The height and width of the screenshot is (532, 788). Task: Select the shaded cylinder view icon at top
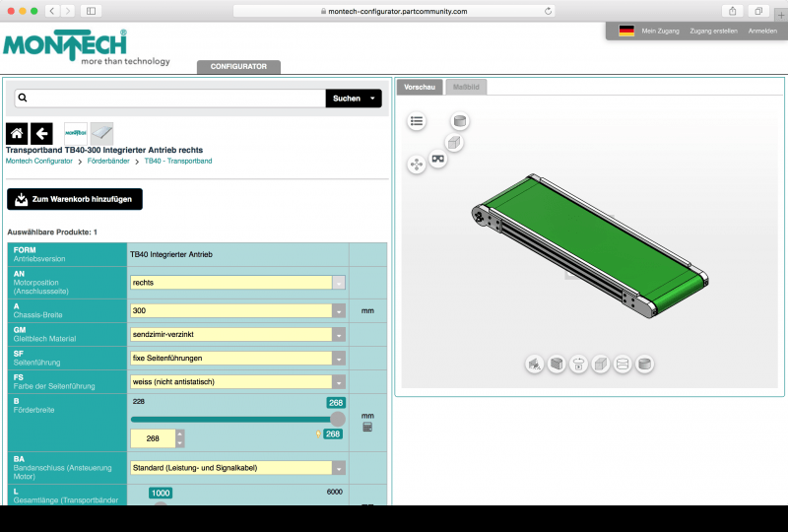(459, 121)
